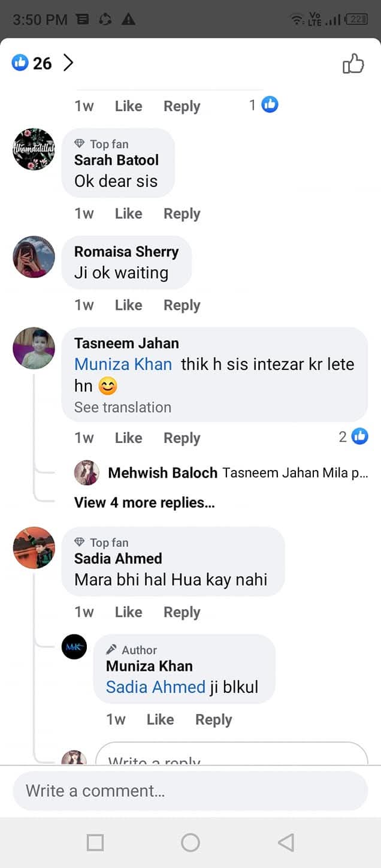Image resolution: width=381 pixels, height=868 pixels.
Task: Open Sarah Batool's profile picture
Action: (x=34, y=149)
